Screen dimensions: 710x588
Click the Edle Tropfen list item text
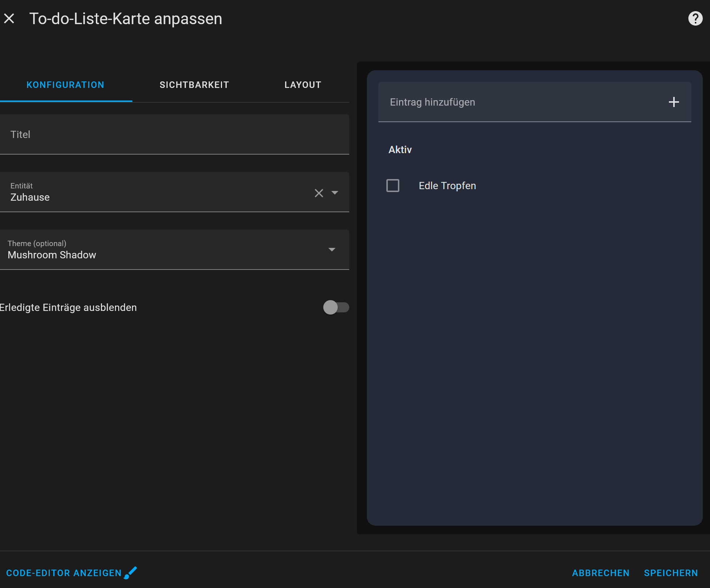[x=447, y=186]
